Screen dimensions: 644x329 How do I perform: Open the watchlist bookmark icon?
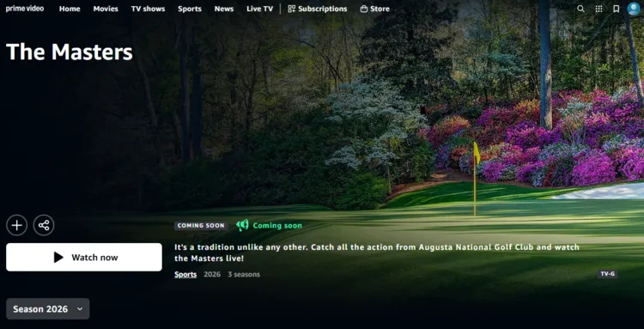[x=616, y=9]
